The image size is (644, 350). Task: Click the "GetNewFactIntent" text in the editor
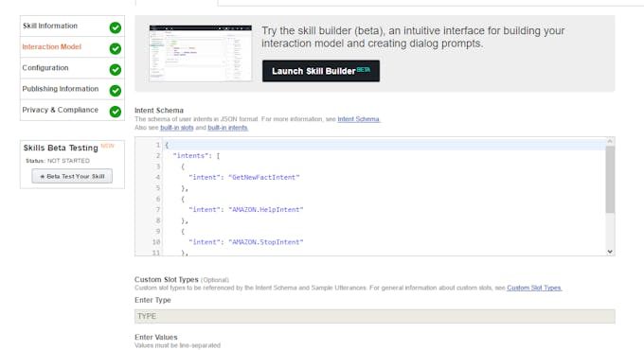tap(264, 177)
